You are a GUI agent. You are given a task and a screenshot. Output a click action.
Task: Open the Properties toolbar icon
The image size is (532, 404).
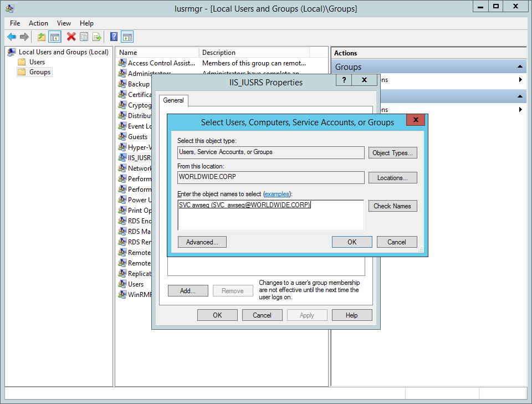pyautogui.click(x=84, y=37)
